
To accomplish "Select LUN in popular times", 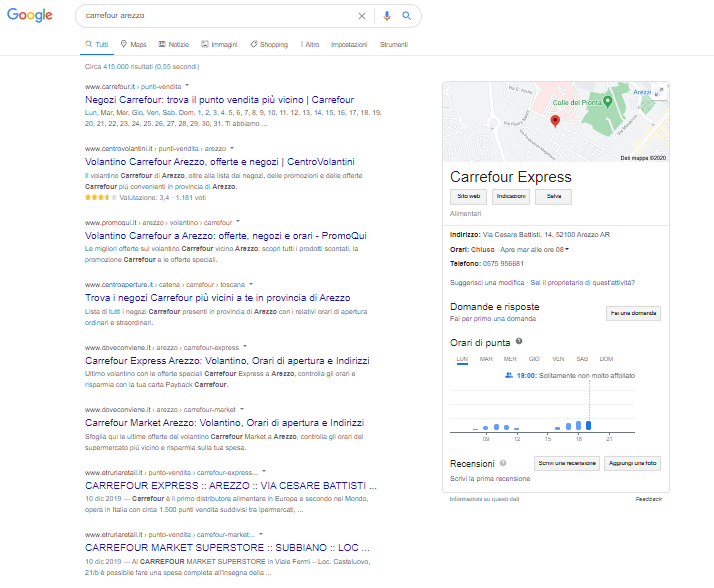I will (462, 359).
